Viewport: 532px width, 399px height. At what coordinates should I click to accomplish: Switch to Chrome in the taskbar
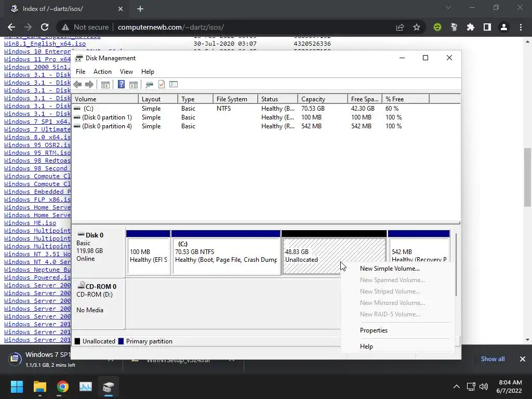[x=63, y=387]
